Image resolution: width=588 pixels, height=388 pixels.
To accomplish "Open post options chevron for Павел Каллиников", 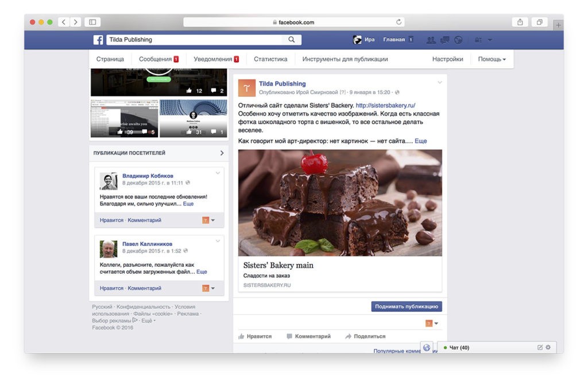I will pyautogui.click(x=218, y=241).
